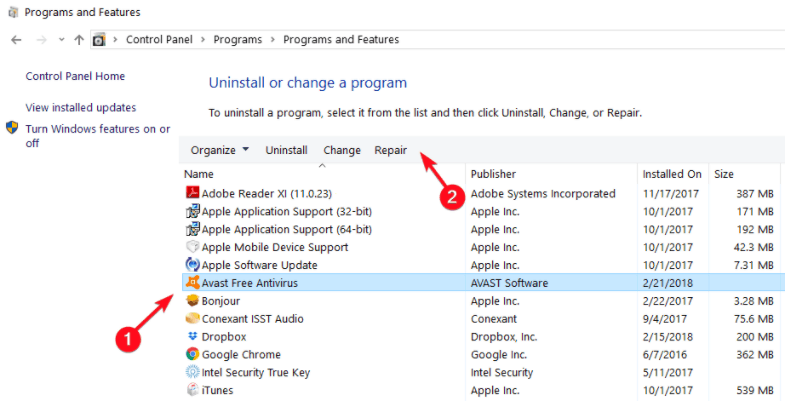Viewport: 791px width, 420px height.
Task: Click the Google Chrome icon
Action: click(192, 354)
